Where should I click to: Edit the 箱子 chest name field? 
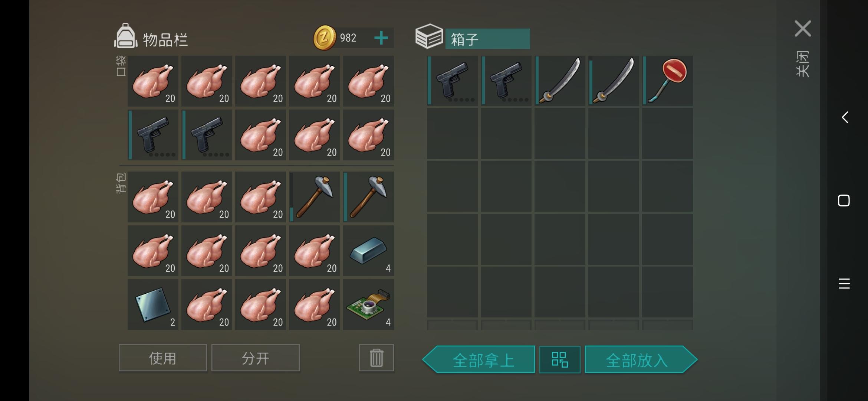(x=487, y=39)
